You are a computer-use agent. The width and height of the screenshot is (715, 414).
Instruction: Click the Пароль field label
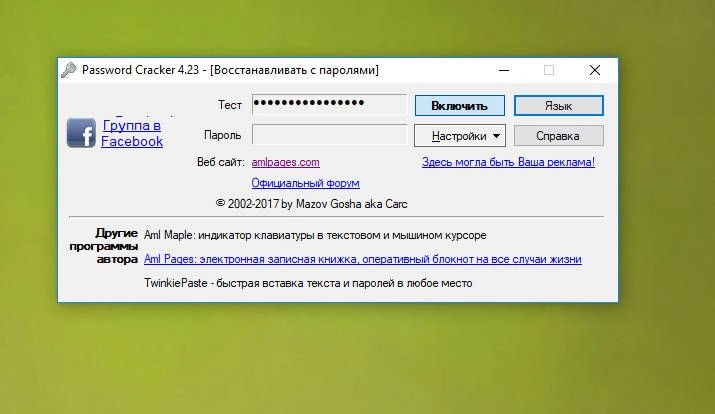(223, 135)
